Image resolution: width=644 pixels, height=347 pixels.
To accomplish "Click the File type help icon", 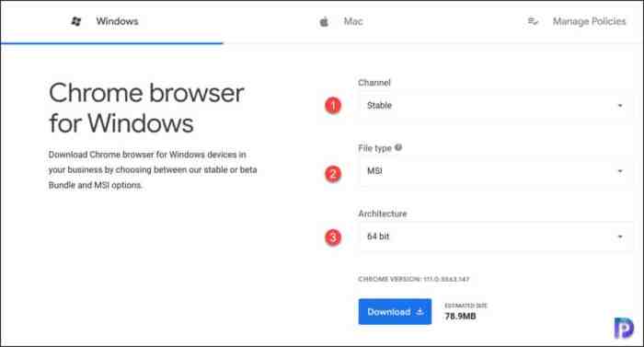I will coord(398,147).
